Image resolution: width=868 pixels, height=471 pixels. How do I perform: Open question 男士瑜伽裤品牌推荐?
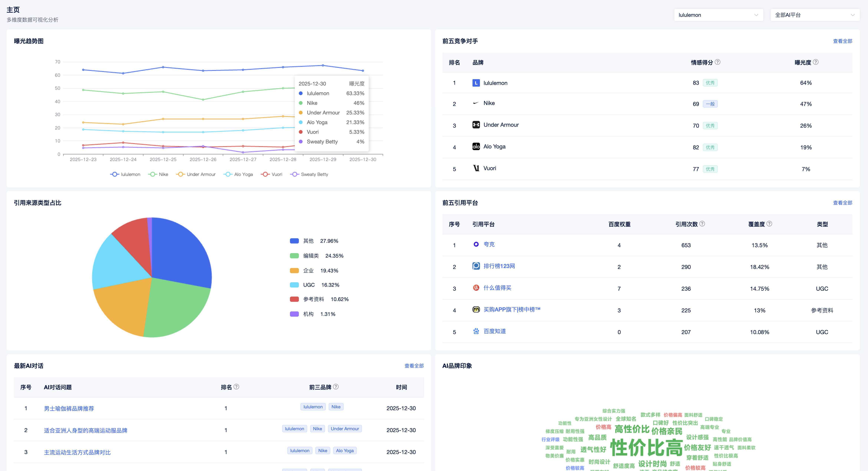[x=69, y=408]
